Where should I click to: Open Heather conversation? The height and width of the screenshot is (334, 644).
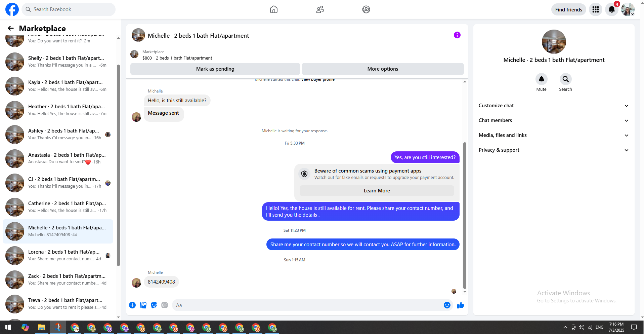click(x=58, y=110)
